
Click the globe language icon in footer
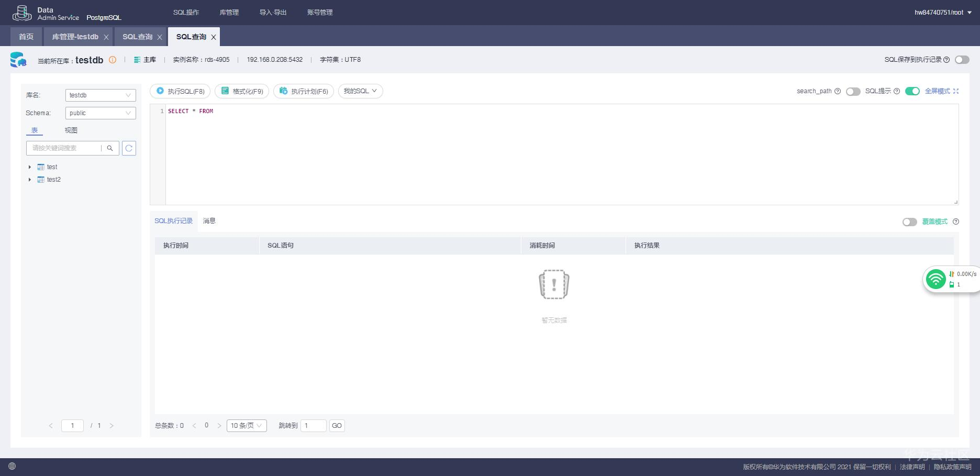[x=12, y=466]
